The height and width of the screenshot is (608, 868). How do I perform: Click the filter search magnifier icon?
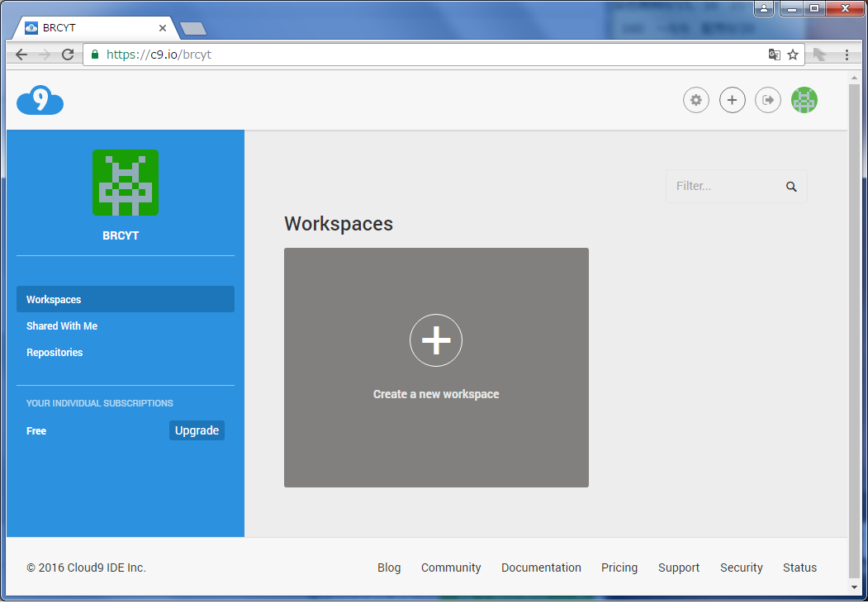tap(792, 187)
